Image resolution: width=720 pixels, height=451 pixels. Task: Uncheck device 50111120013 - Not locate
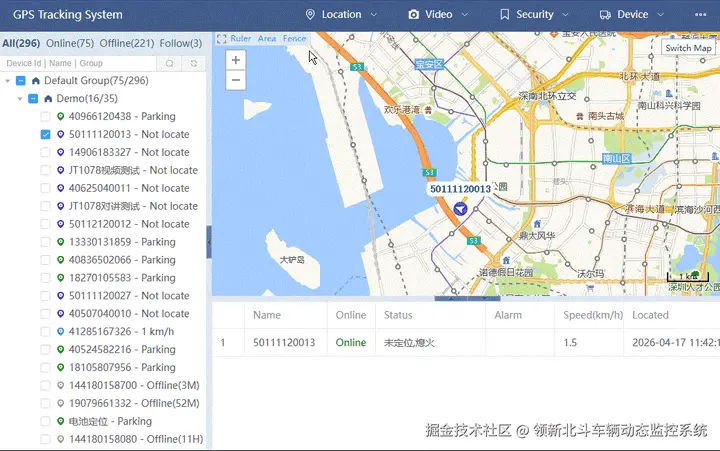coord(45,135)
